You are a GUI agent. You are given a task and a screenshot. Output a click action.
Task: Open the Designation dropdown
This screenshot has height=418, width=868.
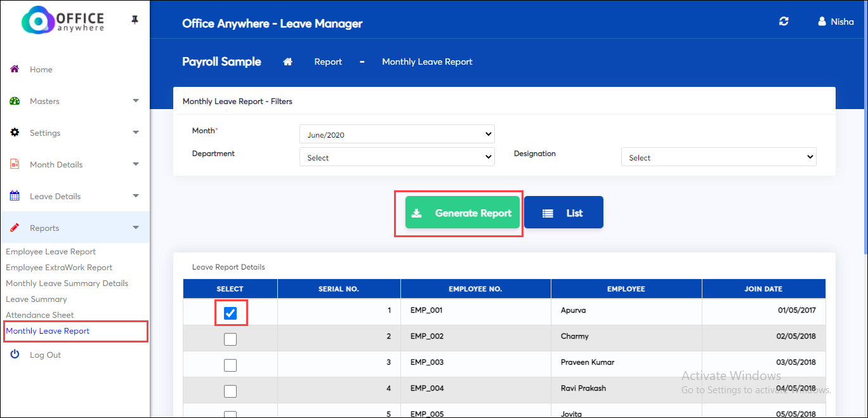click(719, 157)
